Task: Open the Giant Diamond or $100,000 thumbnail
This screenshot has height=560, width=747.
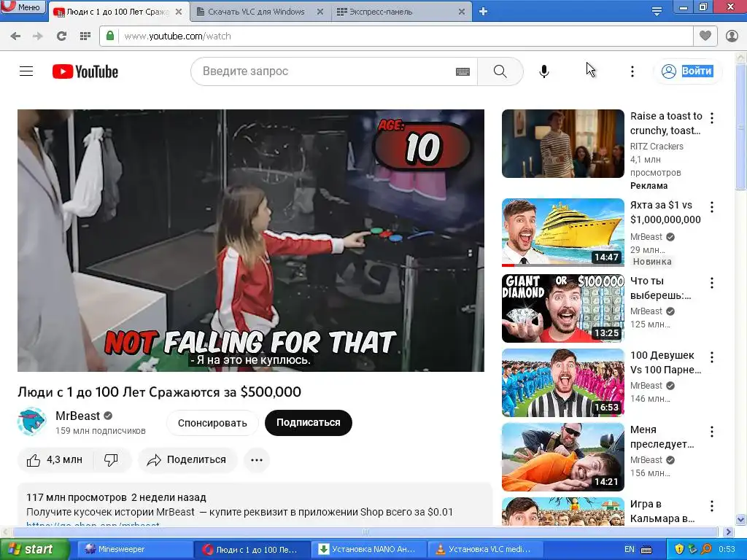Action: pyautogui.click(x=562, y=308)
